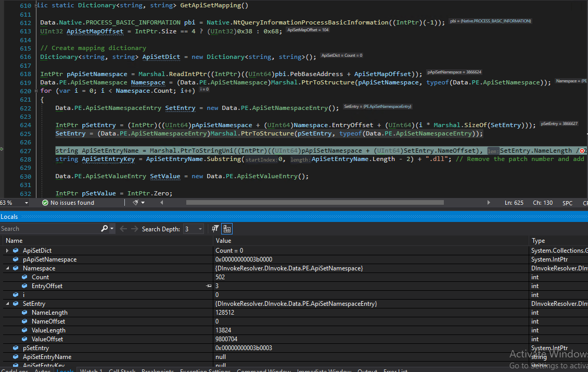Screen dimensions: 588x372
Task: Click the pinned-filter icon in Locals toolbar
Action: 215,229
